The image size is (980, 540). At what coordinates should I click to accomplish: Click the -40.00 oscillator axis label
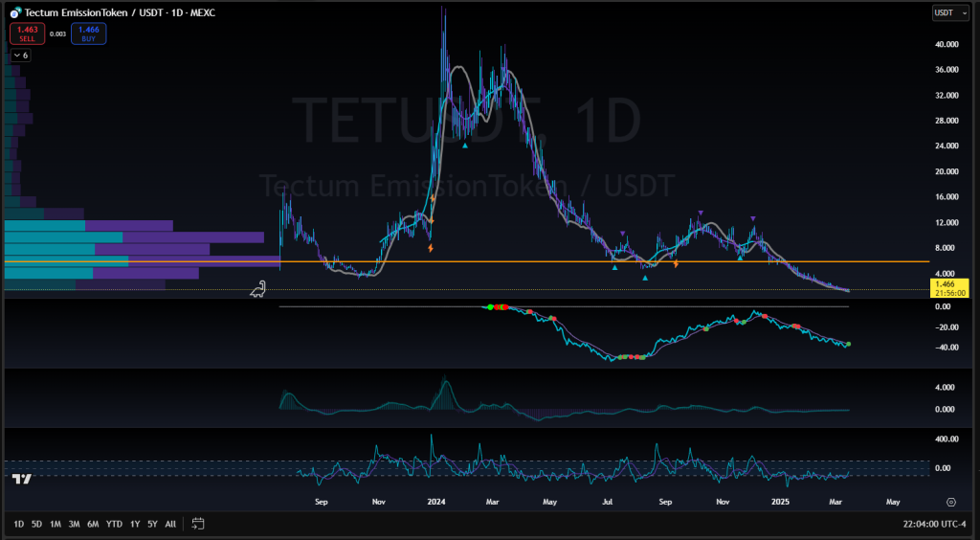pyautogui.click(x=947, y=348)
